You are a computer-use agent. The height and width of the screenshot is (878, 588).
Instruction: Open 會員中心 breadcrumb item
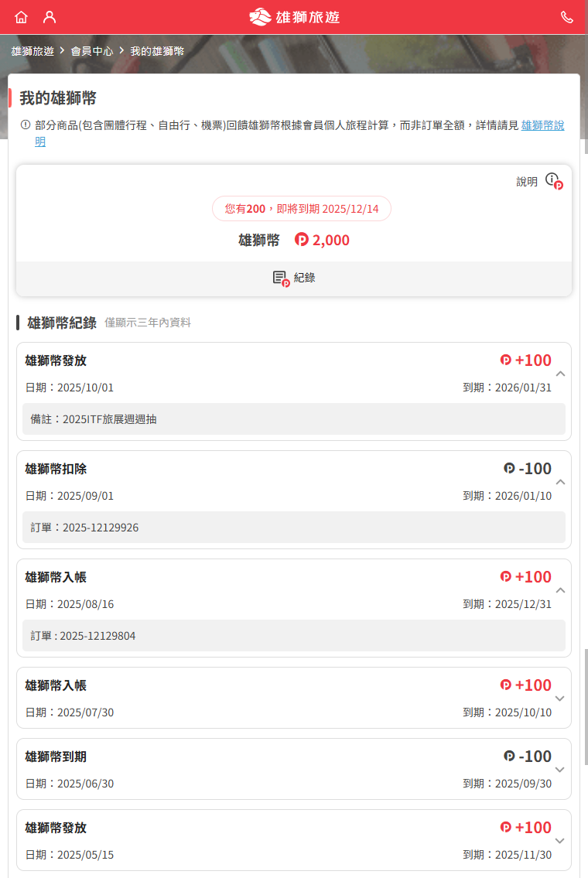[x=91, y=51]
